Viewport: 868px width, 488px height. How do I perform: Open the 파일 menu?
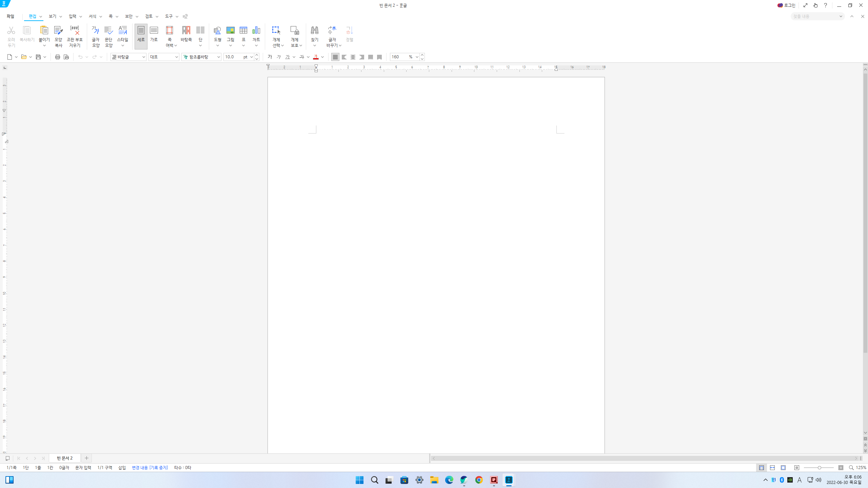11,16
